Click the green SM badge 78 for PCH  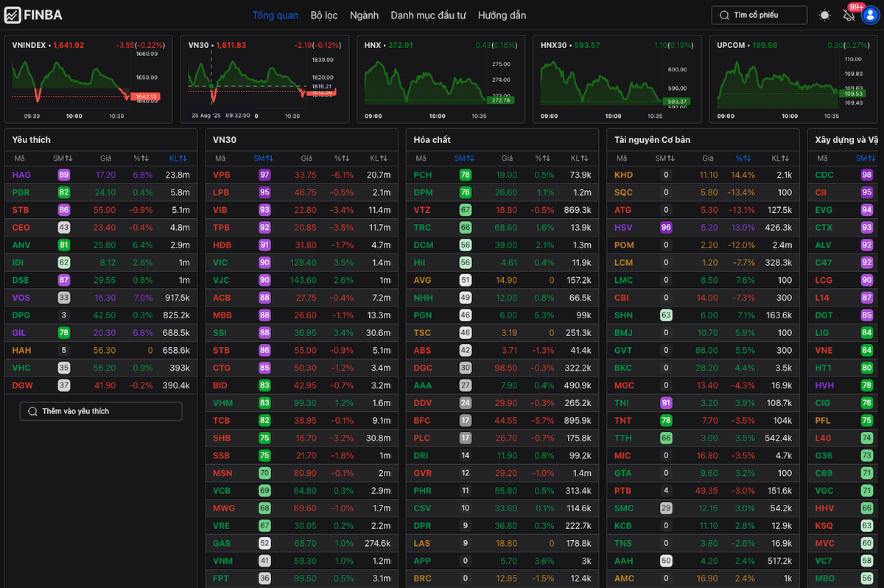[465, 175]
